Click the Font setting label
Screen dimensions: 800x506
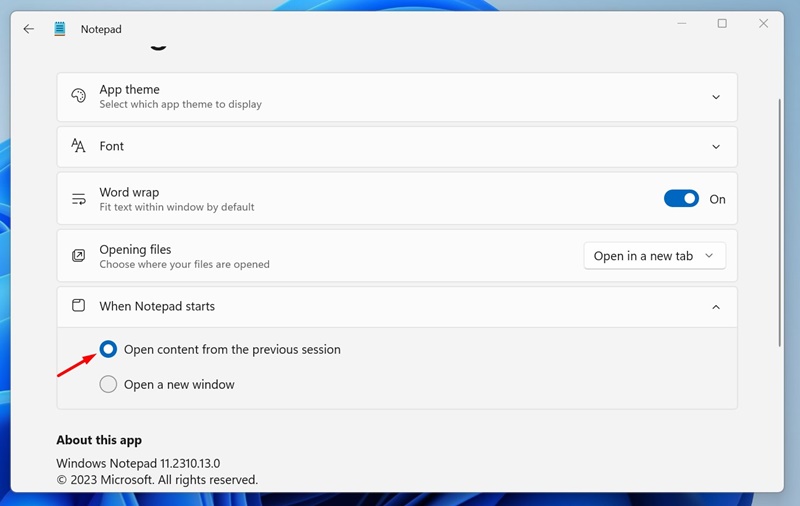(111, 146)
